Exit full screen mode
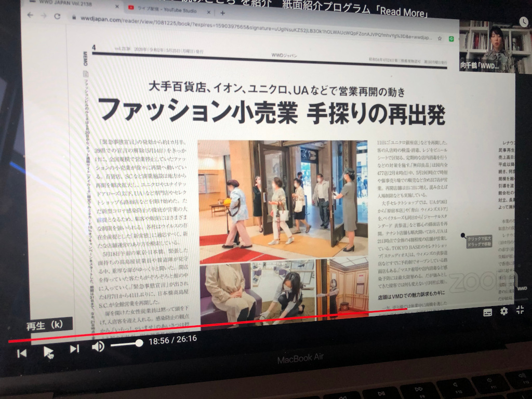This screenshot has height=399, width=532. 520,310
